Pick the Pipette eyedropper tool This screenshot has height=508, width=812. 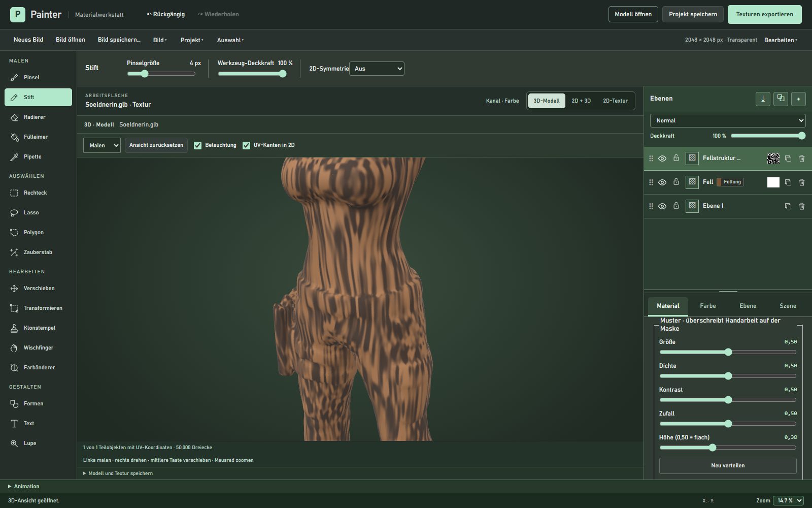(38, 156)
